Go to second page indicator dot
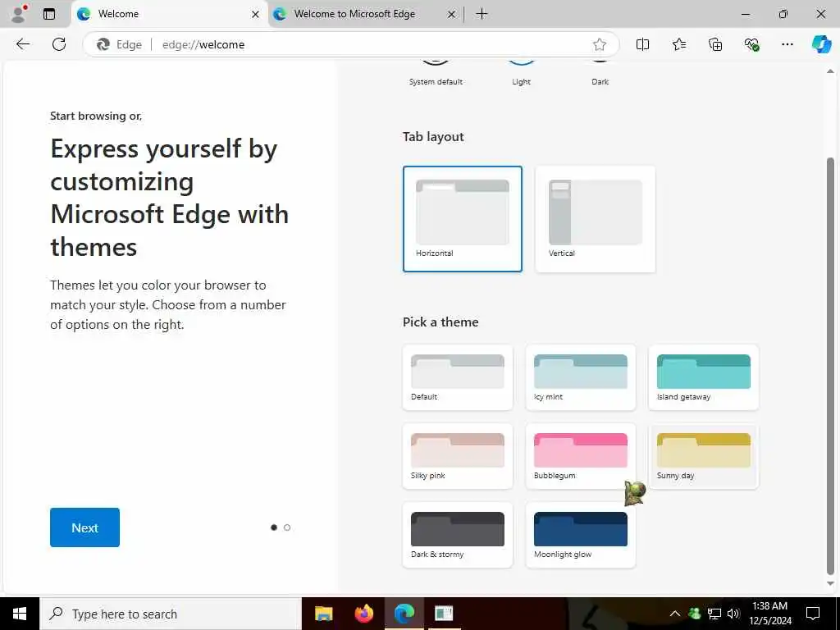840x630 pixels. tap(287, 527)
